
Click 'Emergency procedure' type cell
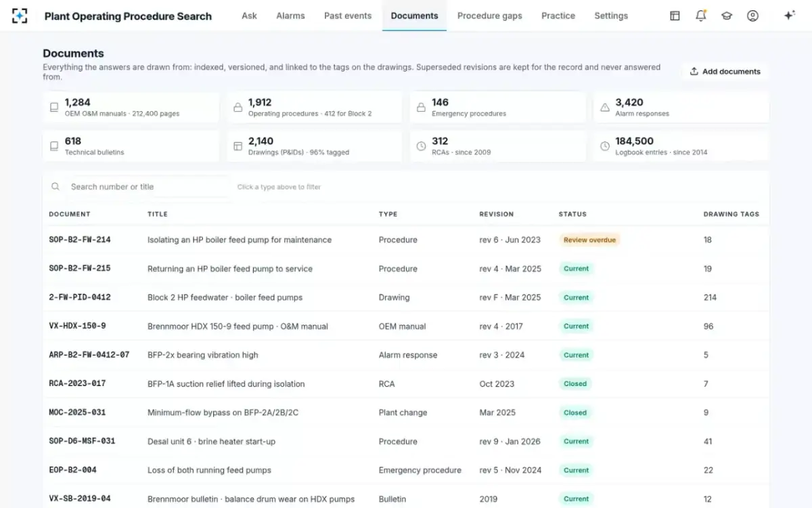coord(420,470)
